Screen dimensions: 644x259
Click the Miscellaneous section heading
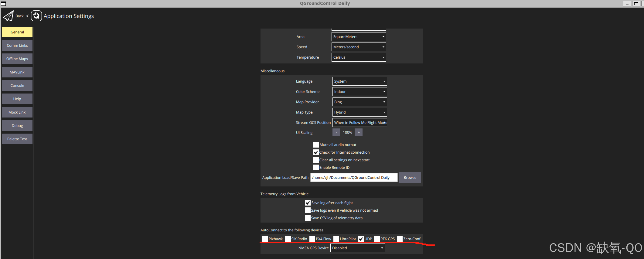click(x=272, y=71)
